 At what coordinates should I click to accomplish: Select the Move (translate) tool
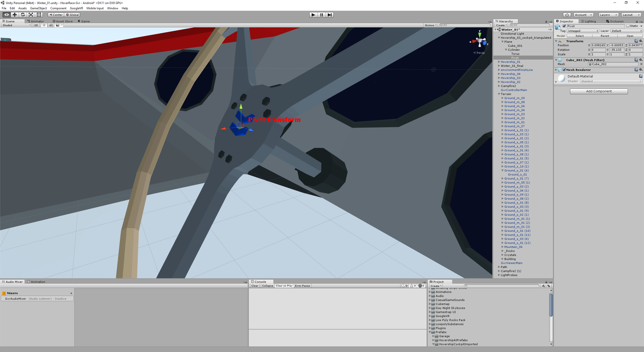coord(15,15)
